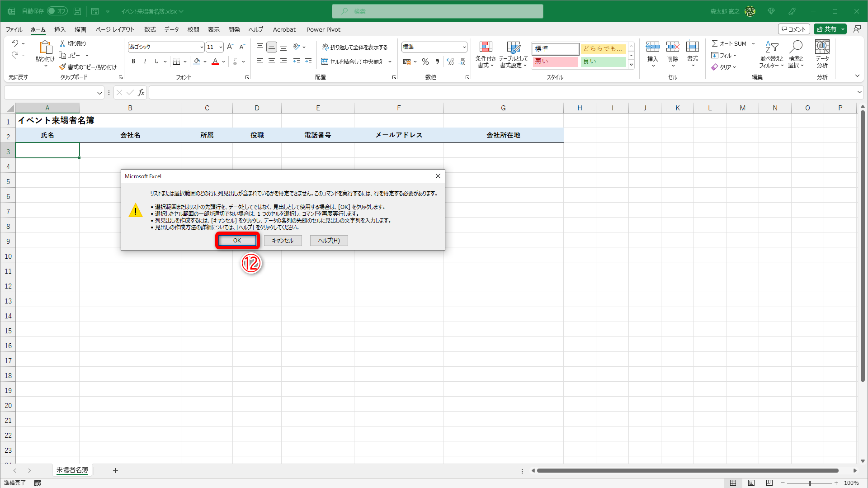868x488 pixels.
Task: Open the File tab
Action: pyautogui.click(x=14, y=30)
